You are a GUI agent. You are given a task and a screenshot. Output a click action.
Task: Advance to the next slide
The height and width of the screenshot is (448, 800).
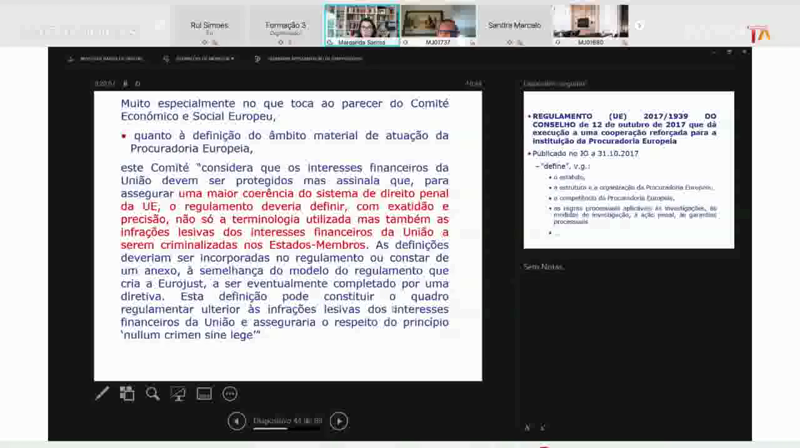tap(339, 421)
